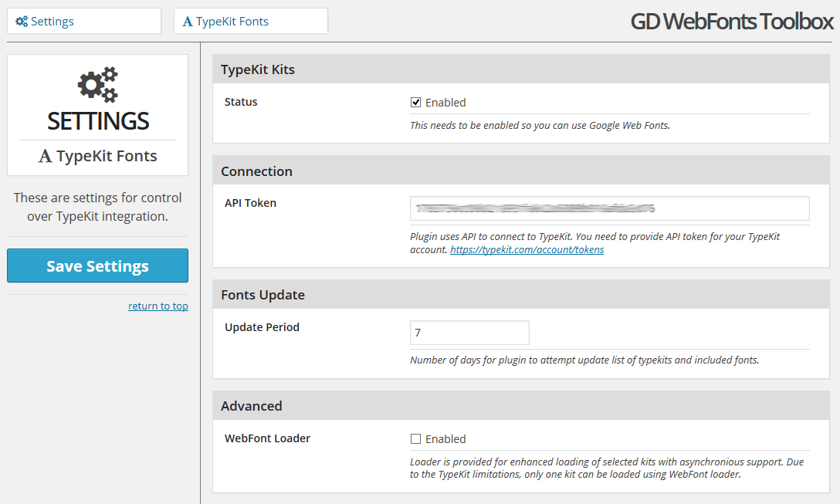Image resolution: width=840 pixels, height=504 pixels.
Task: Click the GD WebFonts Toolbox title
Action: (x=732, y=22)
